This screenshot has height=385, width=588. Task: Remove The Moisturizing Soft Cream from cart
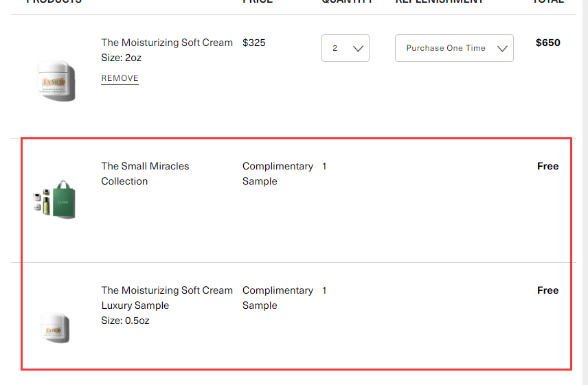(120, 78)
